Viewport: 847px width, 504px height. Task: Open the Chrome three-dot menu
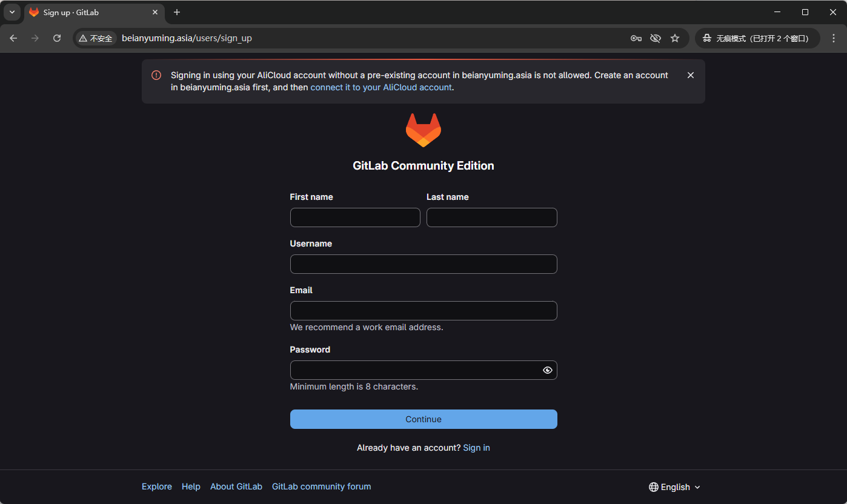834,38
